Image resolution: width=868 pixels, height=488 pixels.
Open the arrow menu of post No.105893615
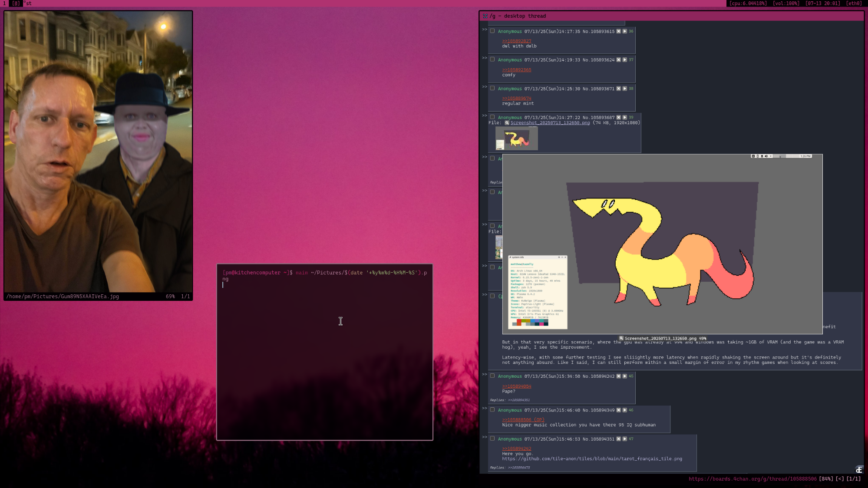[x=624, y=31]
